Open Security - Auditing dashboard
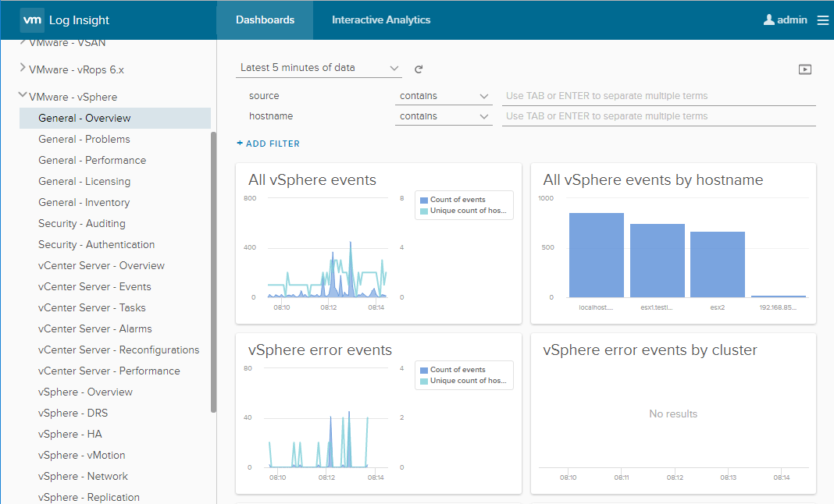The height and width of the screenshot is (504, 834). click(82, 223)
